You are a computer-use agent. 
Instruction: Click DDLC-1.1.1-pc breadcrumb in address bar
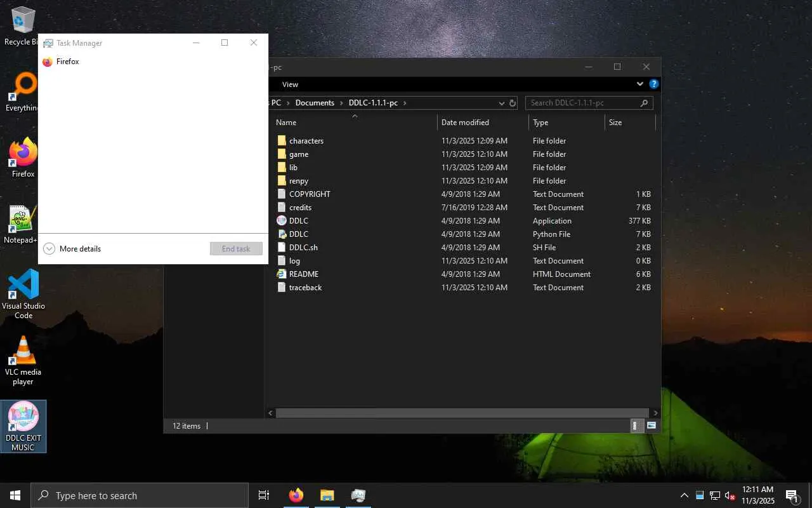(x=374, y=103)
